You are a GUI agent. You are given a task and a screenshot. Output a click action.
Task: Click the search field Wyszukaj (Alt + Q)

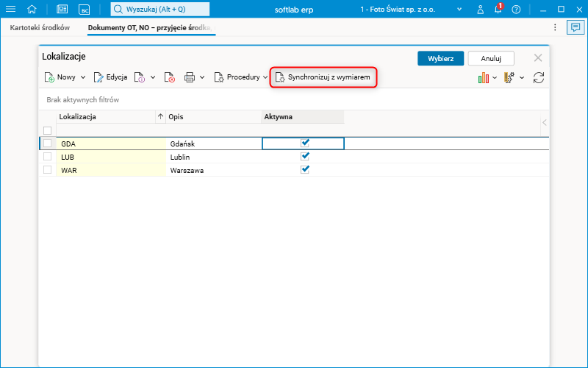(160, 10)
